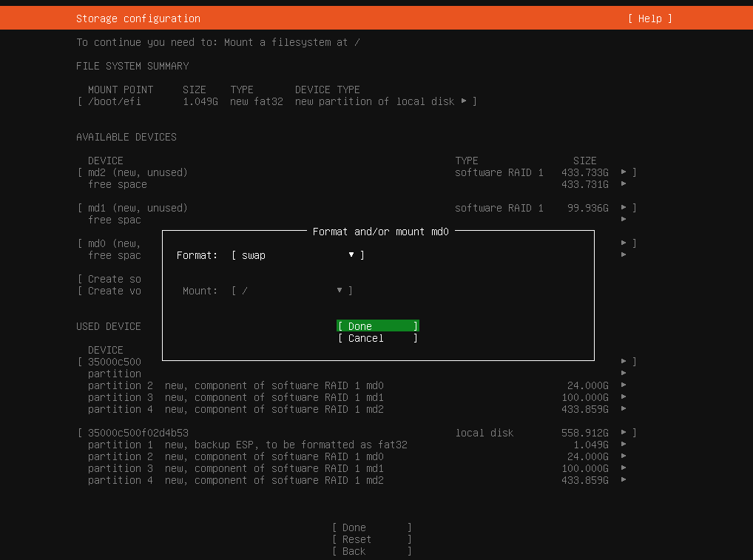Image resolution: width=753 pixels, height=560 pixels.
Task: Click the arrow for disk 35000c500f02d4b53
Action: click(x=624, y=433)
